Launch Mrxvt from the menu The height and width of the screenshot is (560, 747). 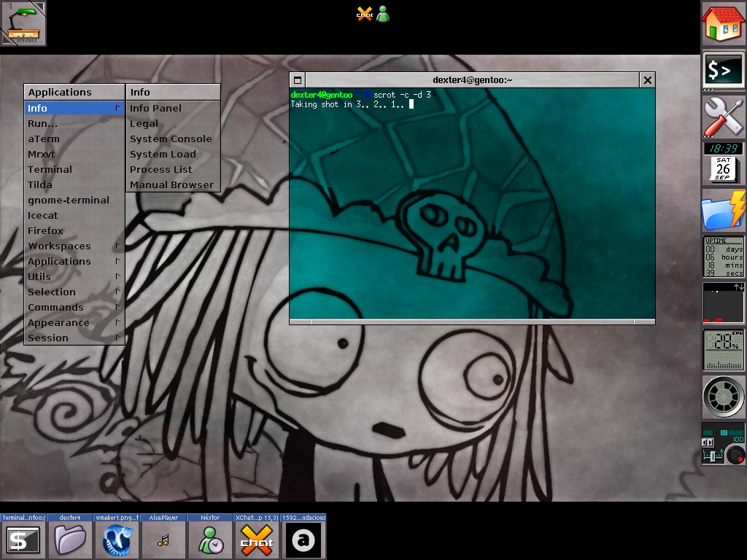(74, 154)
